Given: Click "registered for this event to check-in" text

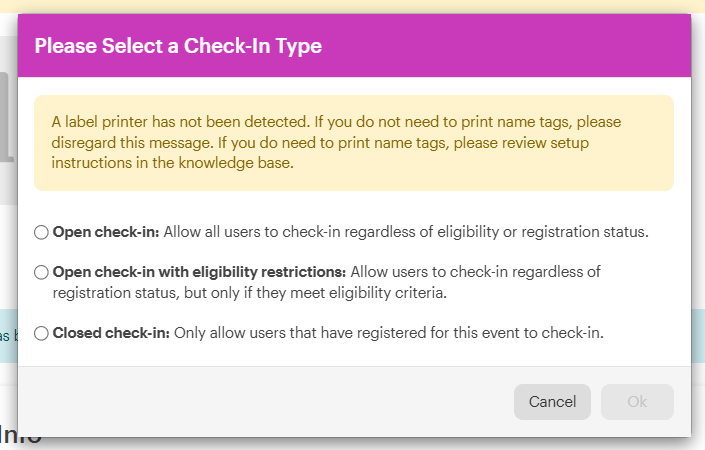Looking at the screenshot, I should pos(500,333).
